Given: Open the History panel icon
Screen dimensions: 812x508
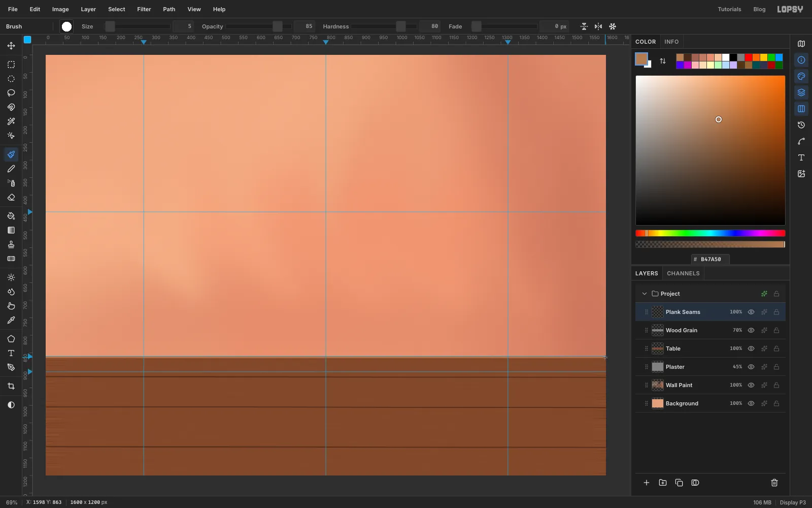Looking at the screenshot, I should (801, 125).
